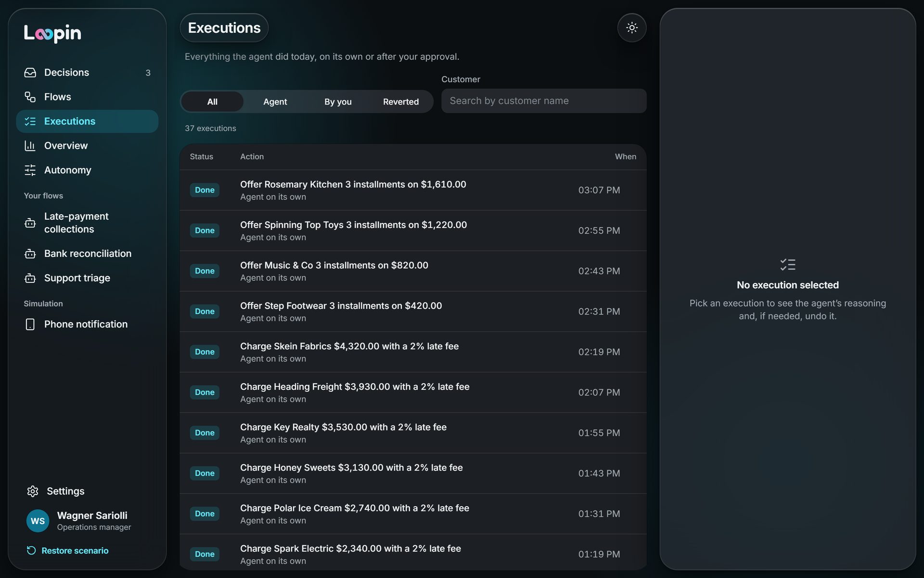Image resolution: width=924 pixels, height=578 pixels.
Task: Select the Charge Heading Freight execution
Action: (413, 393)
